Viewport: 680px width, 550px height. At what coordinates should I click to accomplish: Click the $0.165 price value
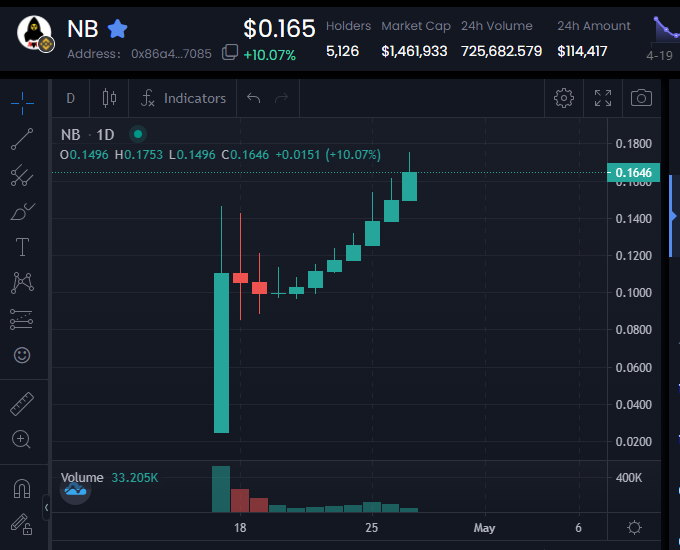pyautogui.click(x=279, y=29)
